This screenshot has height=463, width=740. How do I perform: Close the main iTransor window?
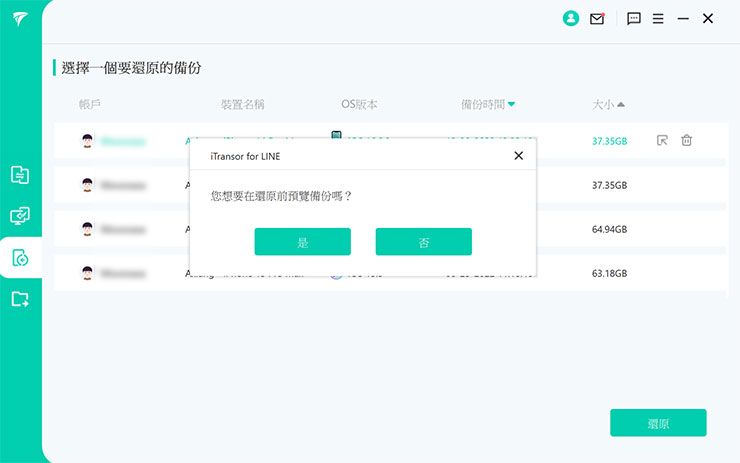707,18
